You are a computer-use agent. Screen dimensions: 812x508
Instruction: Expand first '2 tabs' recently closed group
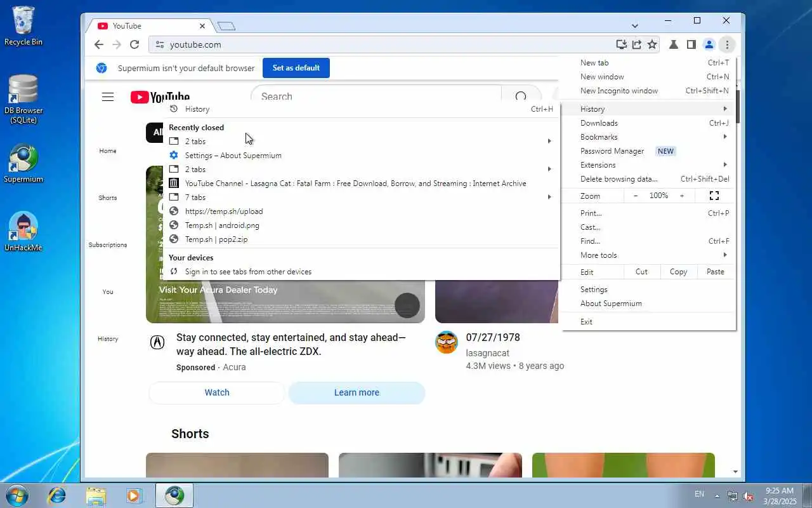(x=362, y=141)
